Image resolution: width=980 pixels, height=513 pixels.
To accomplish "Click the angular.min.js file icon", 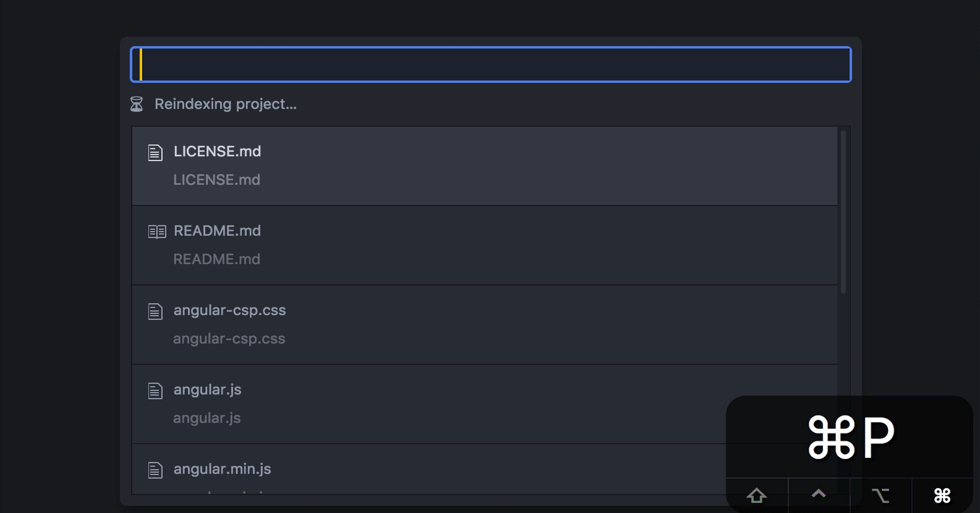I will (x=155, y=470).
